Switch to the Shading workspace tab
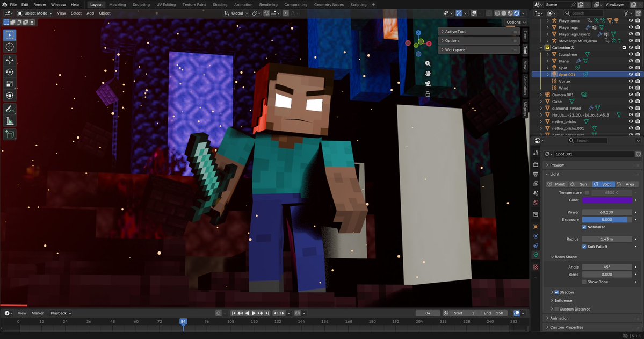 click(x=220, y=4)
